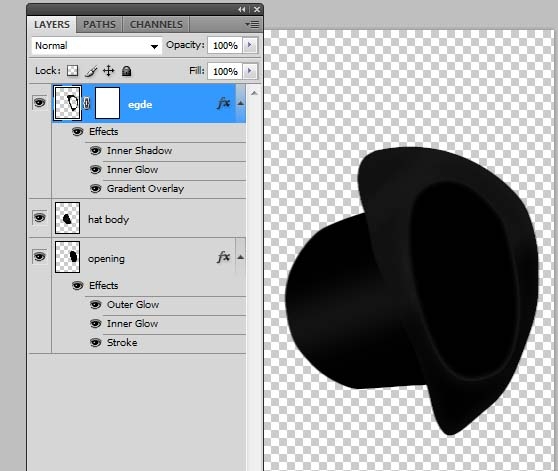Switch to the Paths tab
The height and width of the screenshot is (471, 558).
point(99,25)
